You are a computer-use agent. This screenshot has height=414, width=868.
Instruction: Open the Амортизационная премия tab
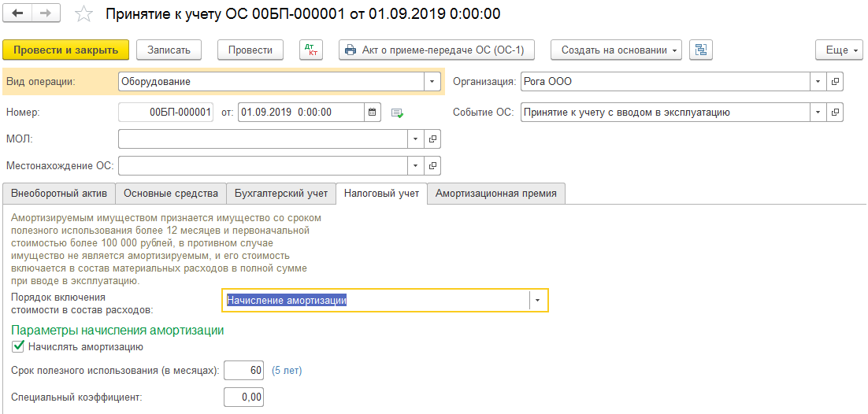coord(496,194)
